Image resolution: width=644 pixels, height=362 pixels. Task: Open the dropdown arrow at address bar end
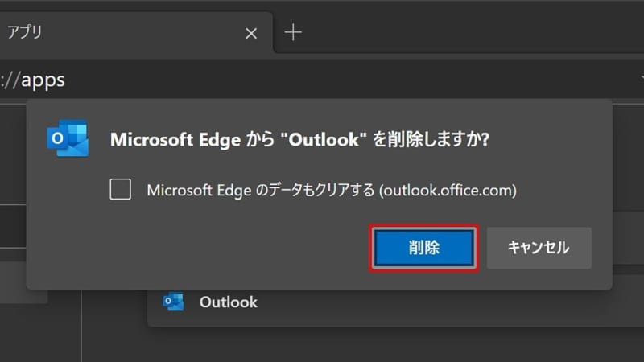coord(642,78)
